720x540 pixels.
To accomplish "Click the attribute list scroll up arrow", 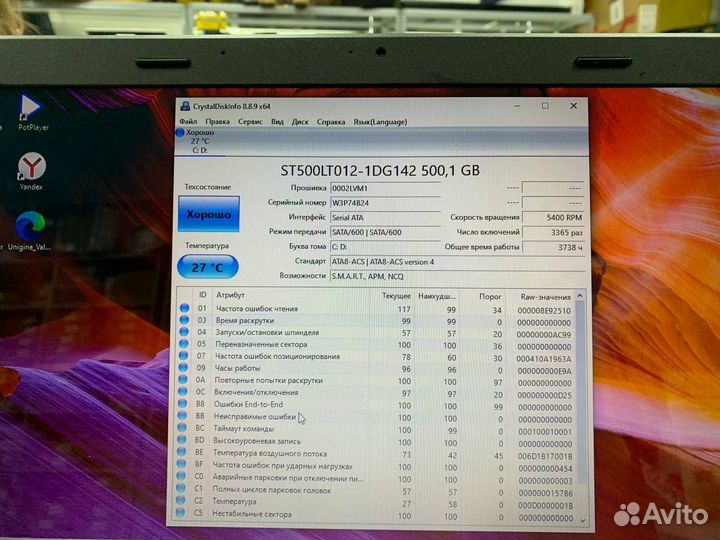I will click(580, 296).
